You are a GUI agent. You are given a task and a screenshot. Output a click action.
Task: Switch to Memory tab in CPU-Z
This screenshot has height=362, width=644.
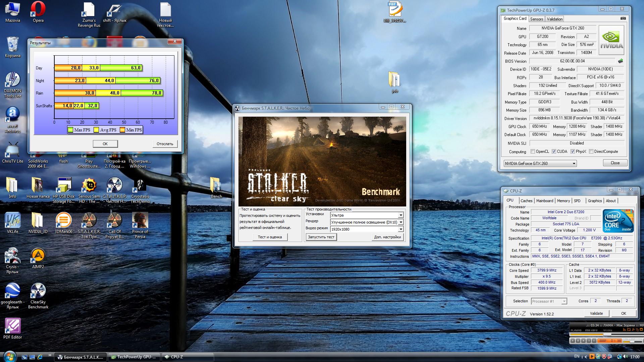tap(563, 201)
